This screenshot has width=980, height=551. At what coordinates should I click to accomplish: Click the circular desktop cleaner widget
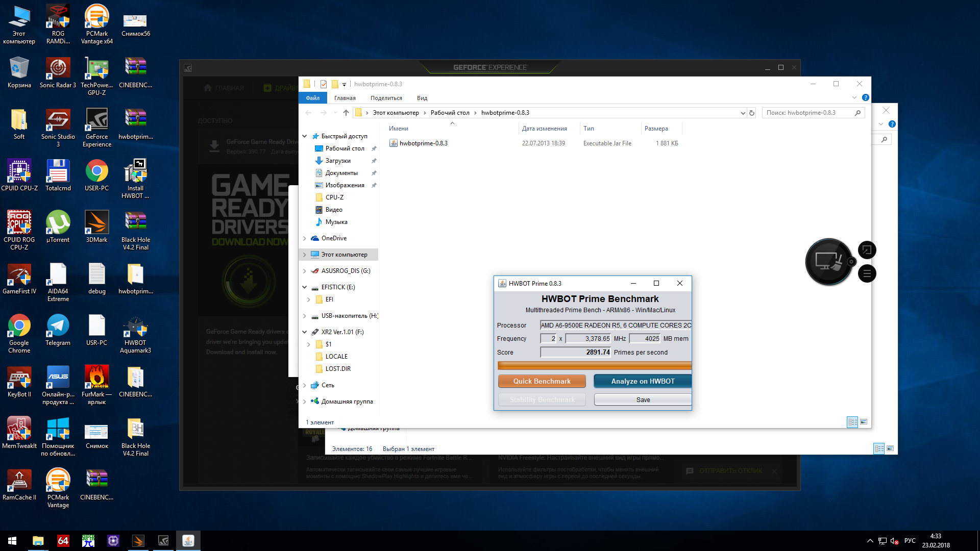click(828, 262)
